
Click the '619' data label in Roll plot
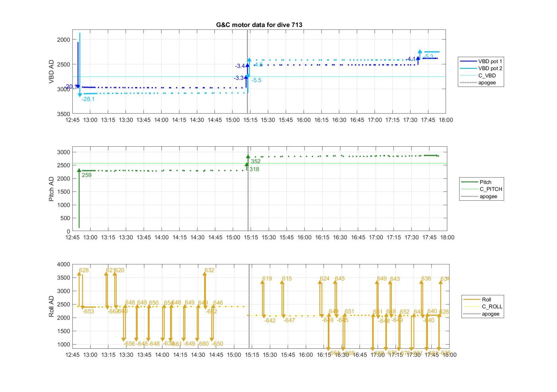coord(267,278)
